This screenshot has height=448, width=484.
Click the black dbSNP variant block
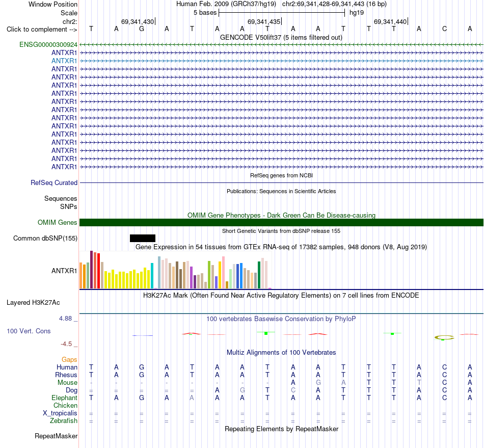(x=143, y=238)
